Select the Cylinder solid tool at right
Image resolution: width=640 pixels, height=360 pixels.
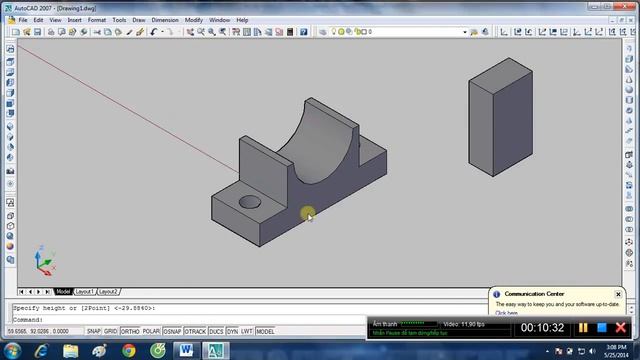[x=629, y=100]
